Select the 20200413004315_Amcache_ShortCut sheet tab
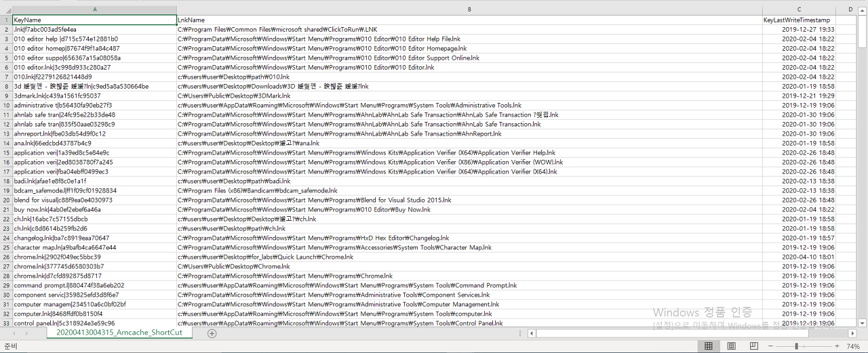 pos(119,333)
